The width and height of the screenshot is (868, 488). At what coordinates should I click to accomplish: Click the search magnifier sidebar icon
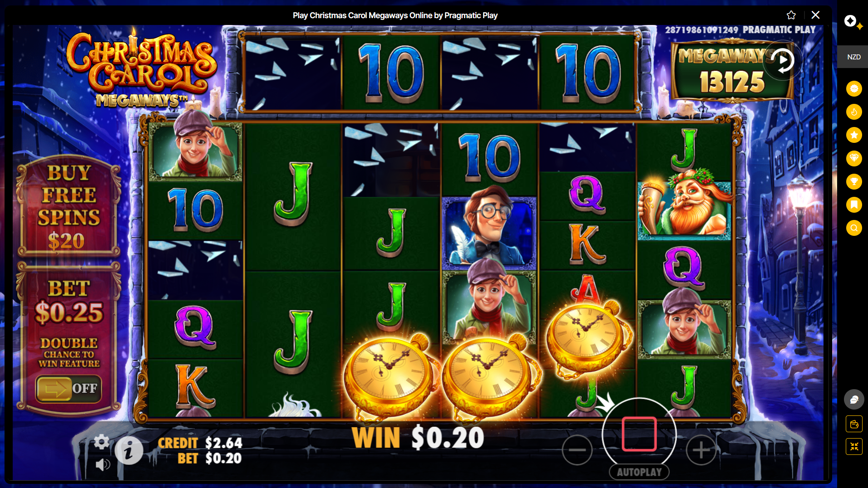coord(854,228)
